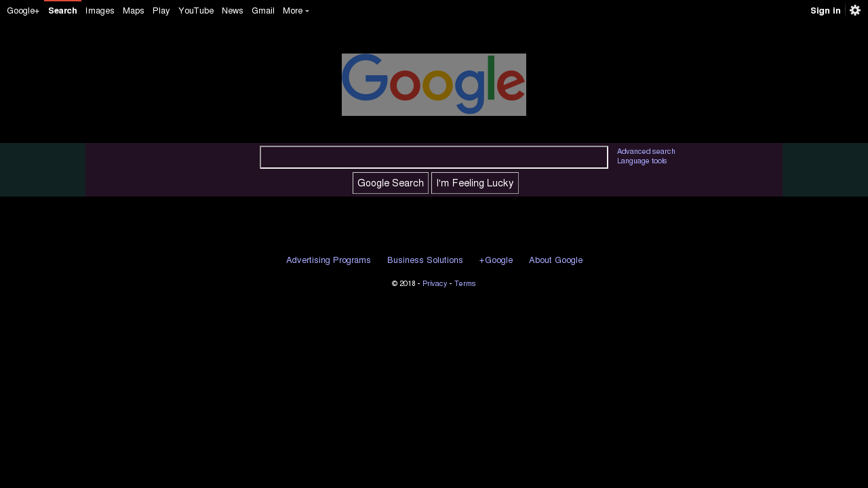868x488 pixels.
Task: Open the Terms link
Action: [465, 283]
